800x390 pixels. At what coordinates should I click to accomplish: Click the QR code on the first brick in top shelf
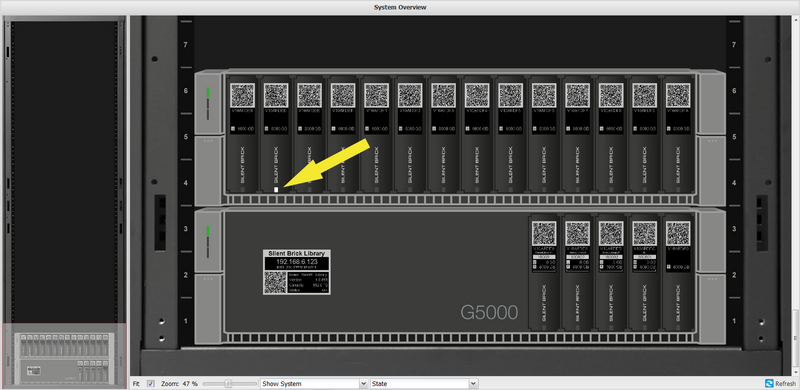pyautogui.click(x=242, y=95)
